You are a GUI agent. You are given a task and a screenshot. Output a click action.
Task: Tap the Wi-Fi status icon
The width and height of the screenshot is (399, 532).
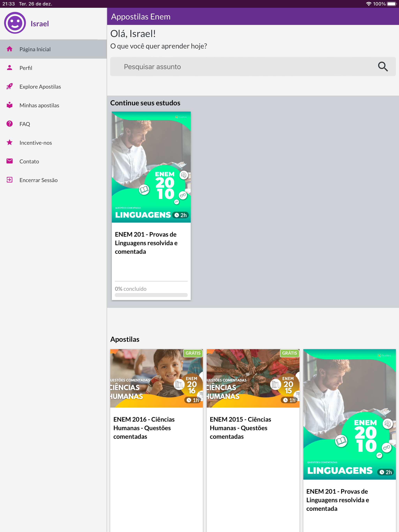368,4
